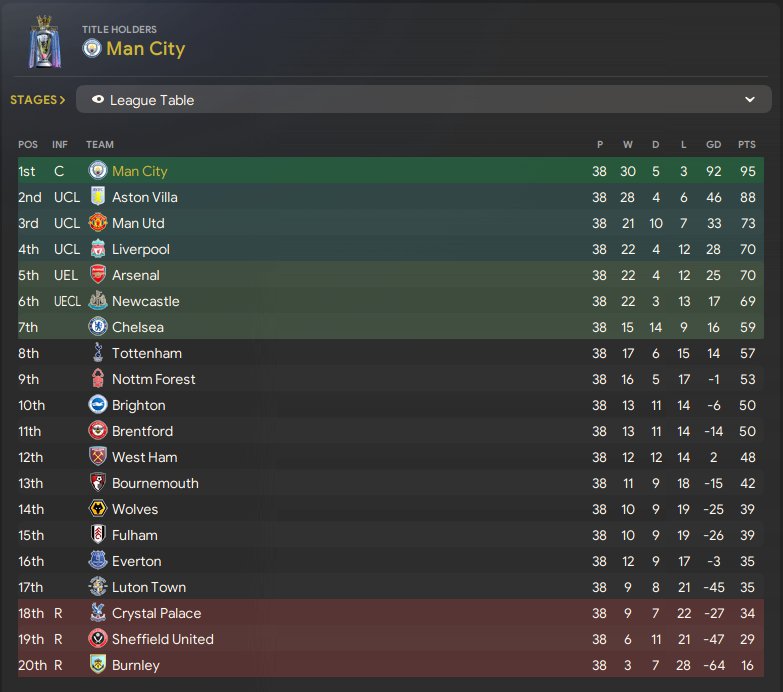Open the STAGES chevron menu
783x692 pixels.
(38, 100)
